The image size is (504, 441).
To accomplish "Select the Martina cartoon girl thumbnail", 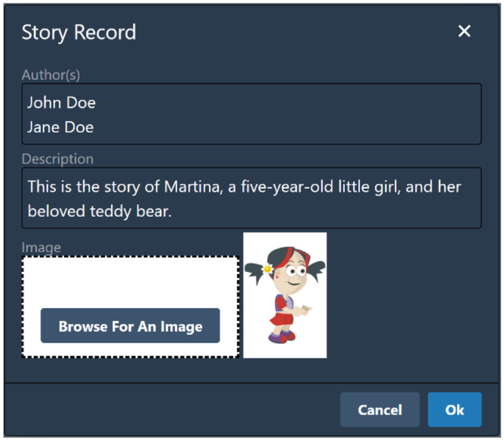I will coord(285,295).
